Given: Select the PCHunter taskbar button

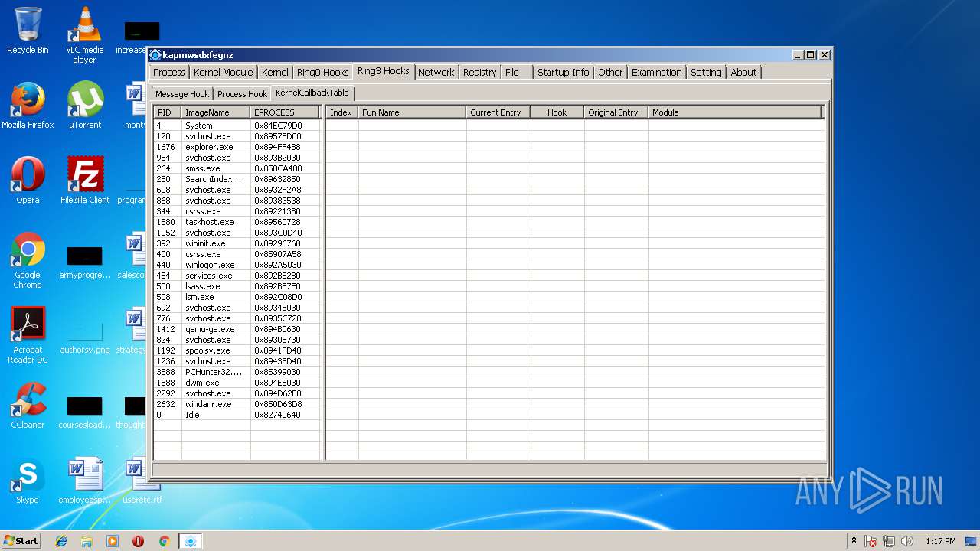Looking at the screenshot, I should tap(191, 541).
